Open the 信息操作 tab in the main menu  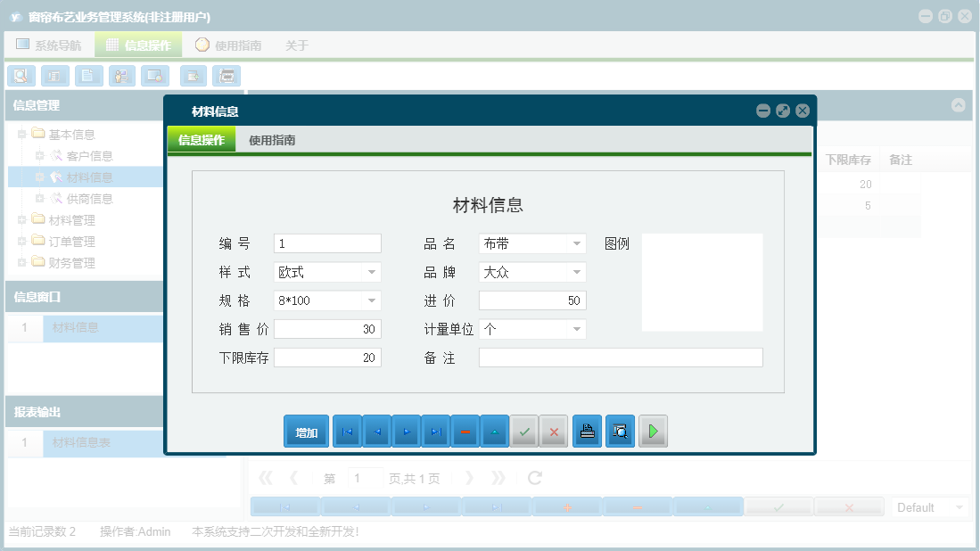(x=138, y=45)
